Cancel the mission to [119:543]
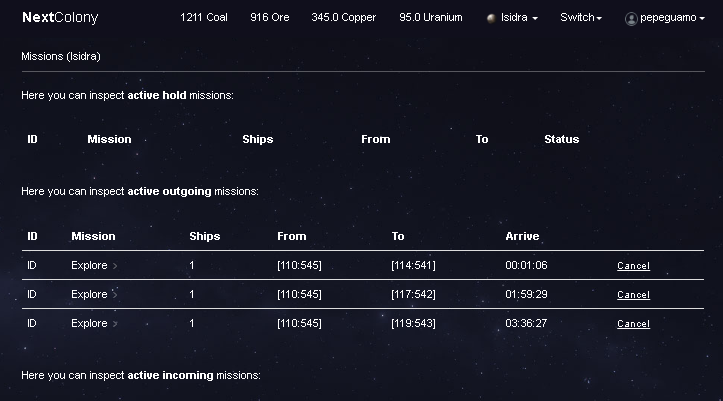Image resolution: width=723 pixels, height=401 pixels. [633, 324]
